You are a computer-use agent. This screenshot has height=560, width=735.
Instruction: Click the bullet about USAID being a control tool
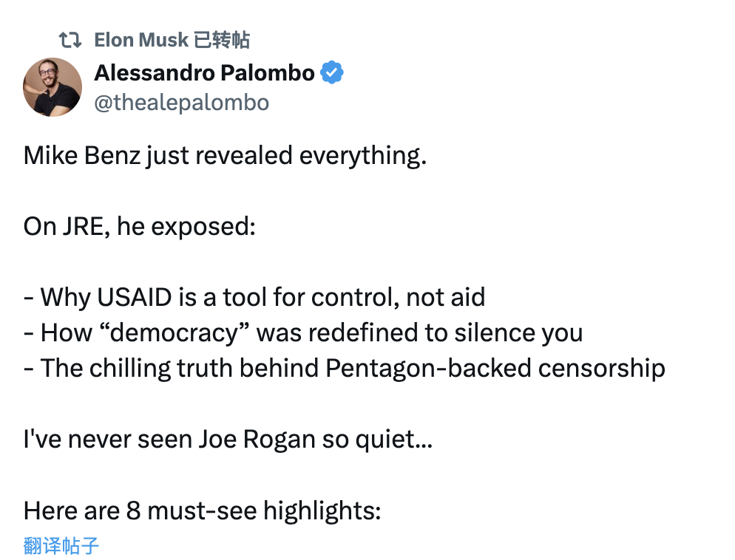pos(254,297)
